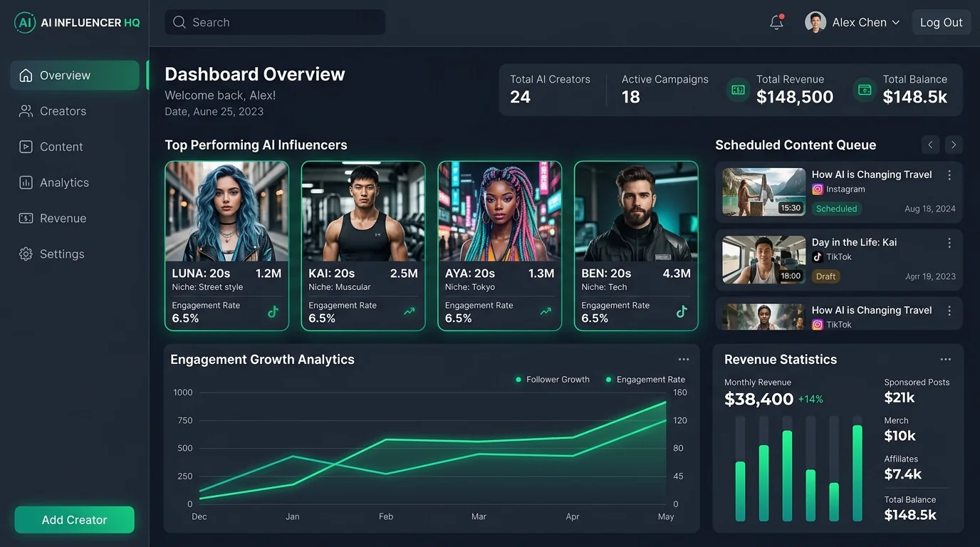Click the +14% monthly revenue change
The width and height of the screenshot is (980, 547).
click(x=810, y=400)
